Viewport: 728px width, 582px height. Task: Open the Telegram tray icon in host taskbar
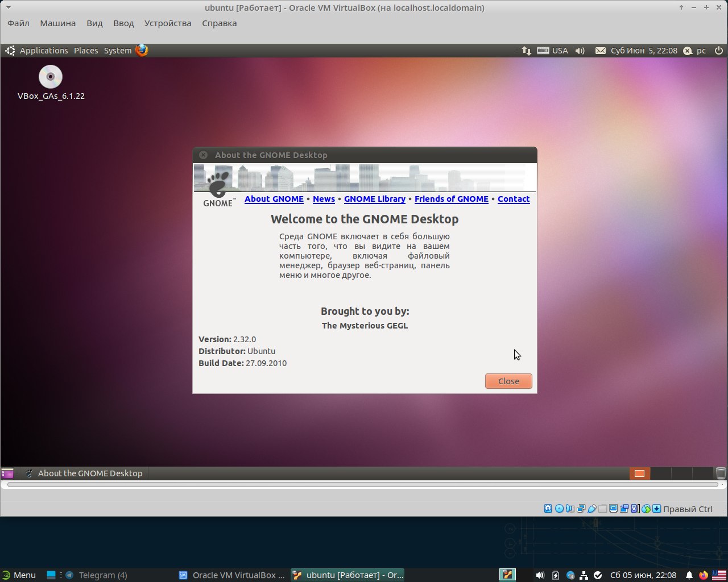(570, 575)
